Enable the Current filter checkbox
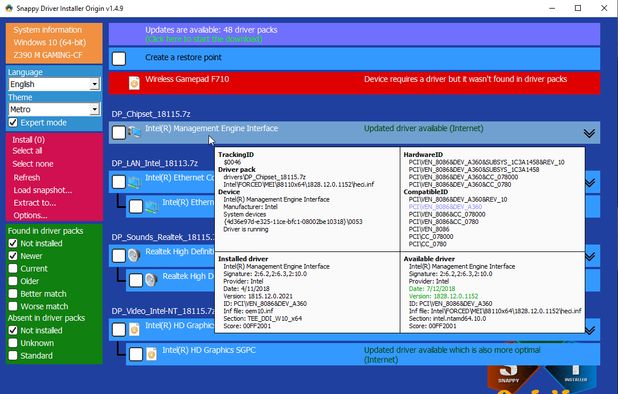 pos(13,269)
